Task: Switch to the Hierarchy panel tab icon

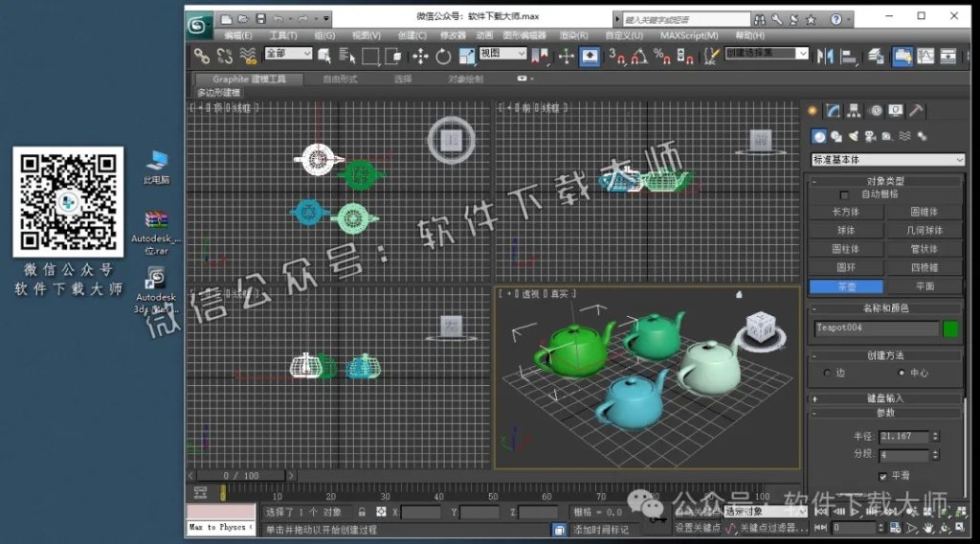Action: pos(854,111)
